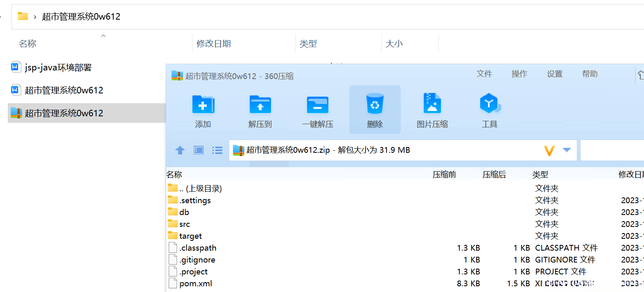Click GITIGNORE 文件 type cell

565,260
